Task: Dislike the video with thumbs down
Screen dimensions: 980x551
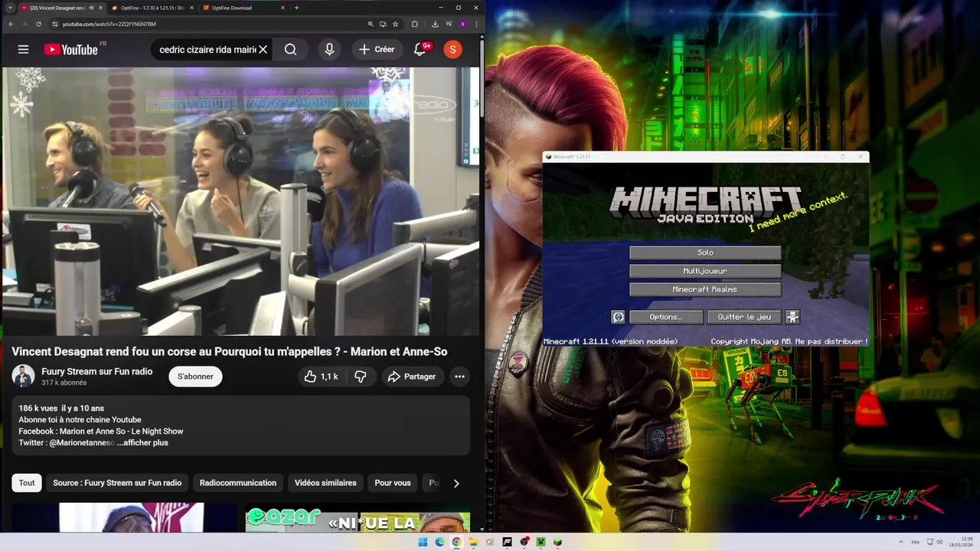Action: [360, 377]
